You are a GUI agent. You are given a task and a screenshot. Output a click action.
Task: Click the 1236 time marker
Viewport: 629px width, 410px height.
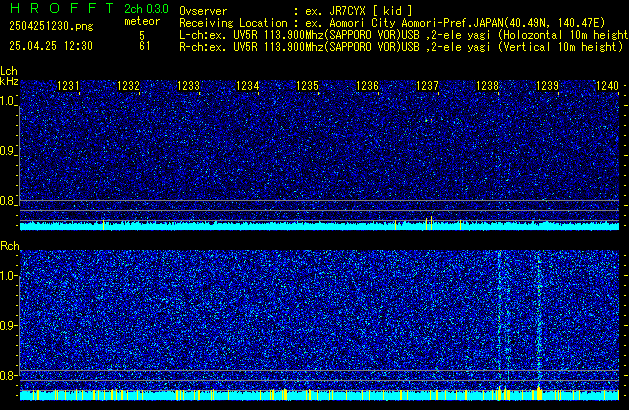click(x=367, y=86)
